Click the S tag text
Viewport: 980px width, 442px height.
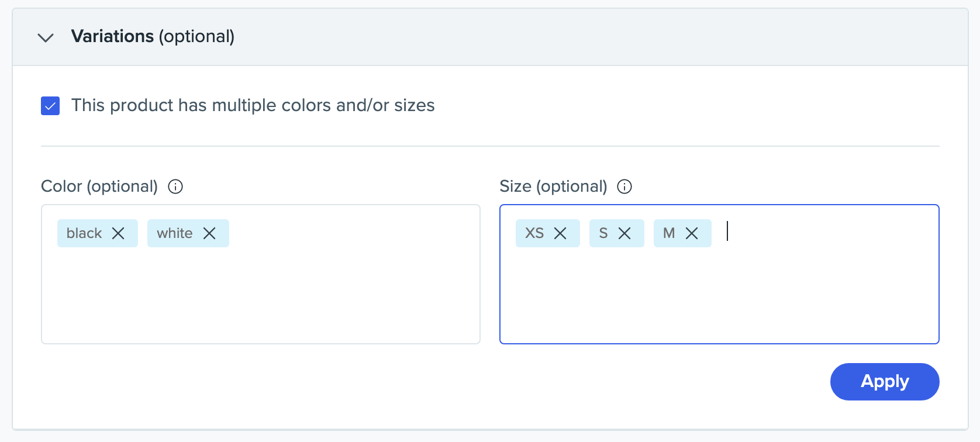click(x=603, y=233)
